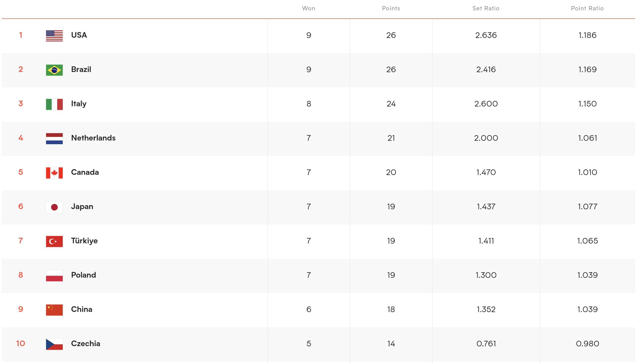This screenshot has width=637, height=364.
Task: Open the USA team link
Action: point(79,35)
